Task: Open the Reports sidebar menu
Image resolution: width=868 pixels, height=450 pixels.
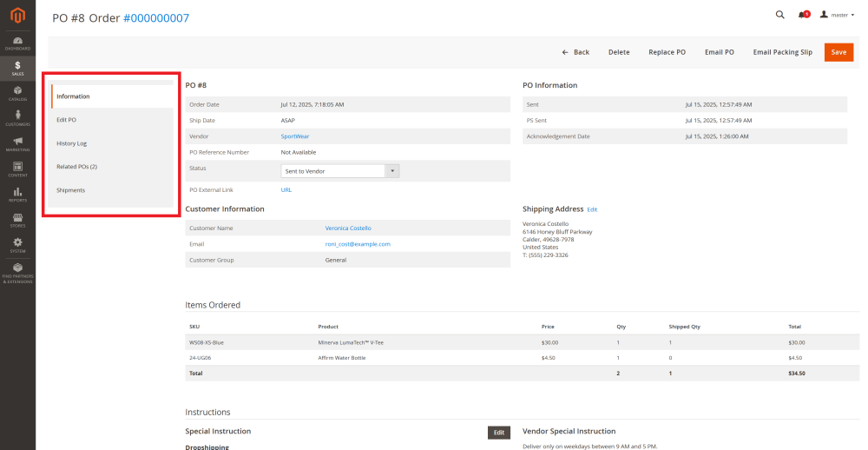Action: (x=17, y=195)
